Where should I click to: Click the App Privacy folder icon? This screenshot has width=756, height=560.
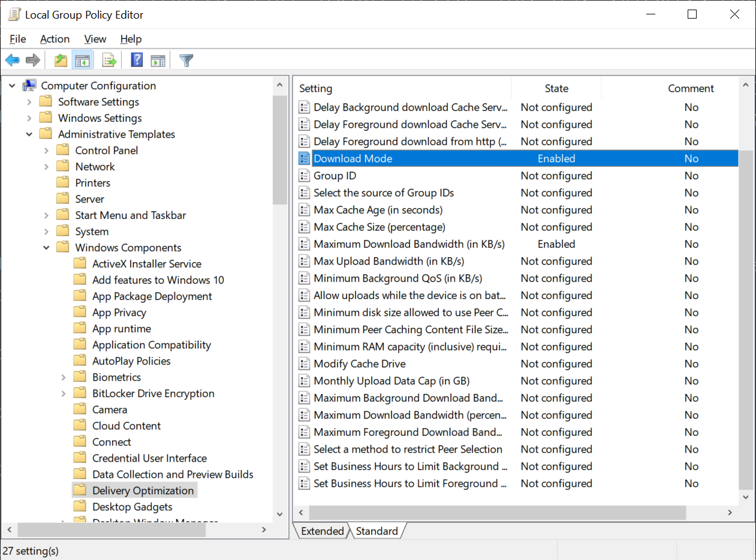pyautogui.click(x=80, y=312)
